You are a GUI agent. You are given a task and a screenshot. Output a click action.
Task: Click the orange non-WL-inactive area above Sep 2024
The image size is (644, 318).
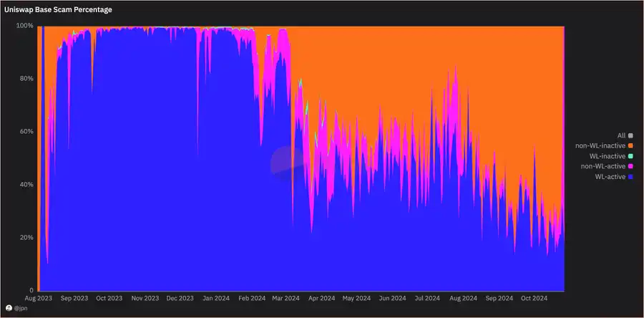click(x=501, y=86)
